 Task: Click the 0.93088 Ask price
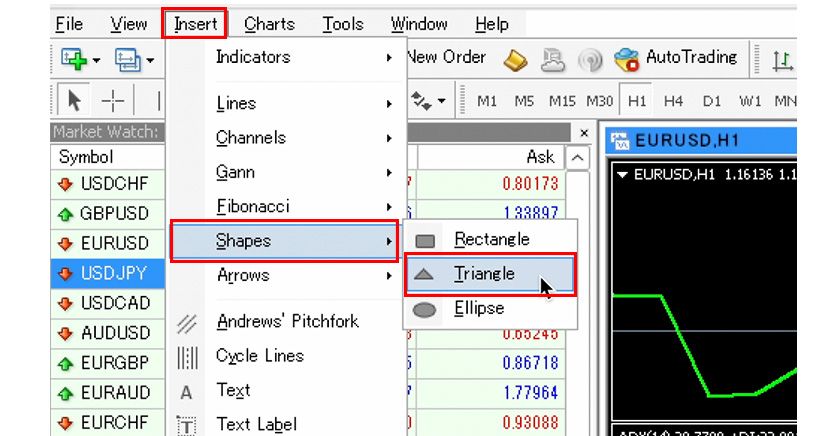[x=530, y=423]
